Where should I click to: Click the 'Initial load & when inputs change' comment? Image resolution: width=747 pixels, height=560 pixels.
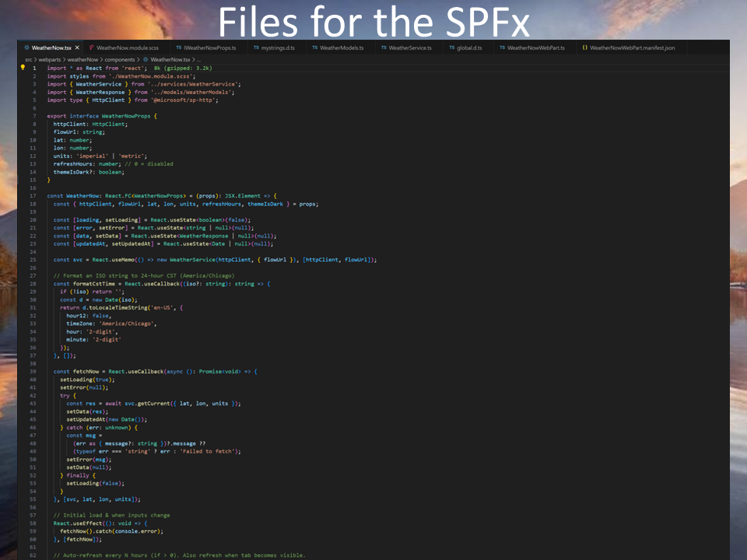(x=111, y=515)
